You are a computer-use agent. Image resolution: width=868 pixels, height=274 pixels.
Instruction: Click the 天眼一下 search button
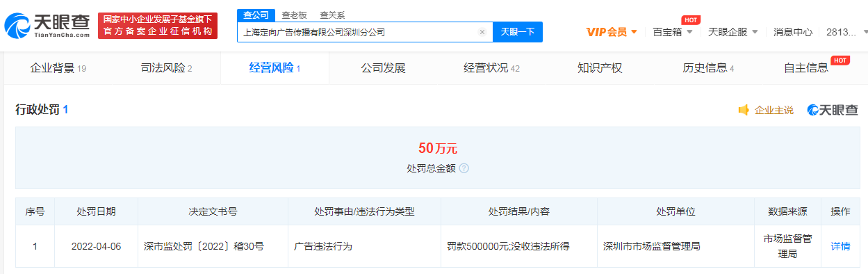[518, 32]
